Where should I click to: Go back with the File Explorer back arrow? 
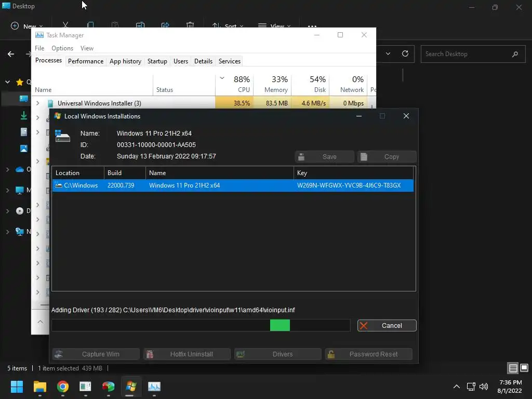click(11, 54)
